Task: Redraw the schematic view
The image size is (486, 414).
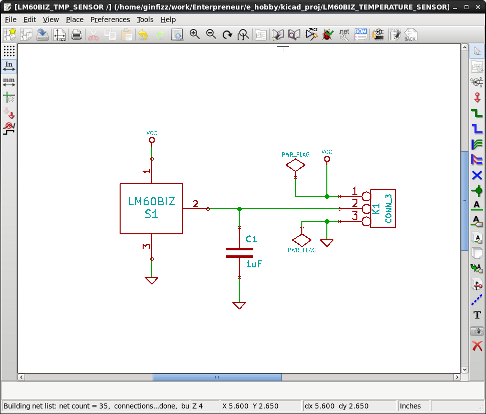Action: pos(227,34)
